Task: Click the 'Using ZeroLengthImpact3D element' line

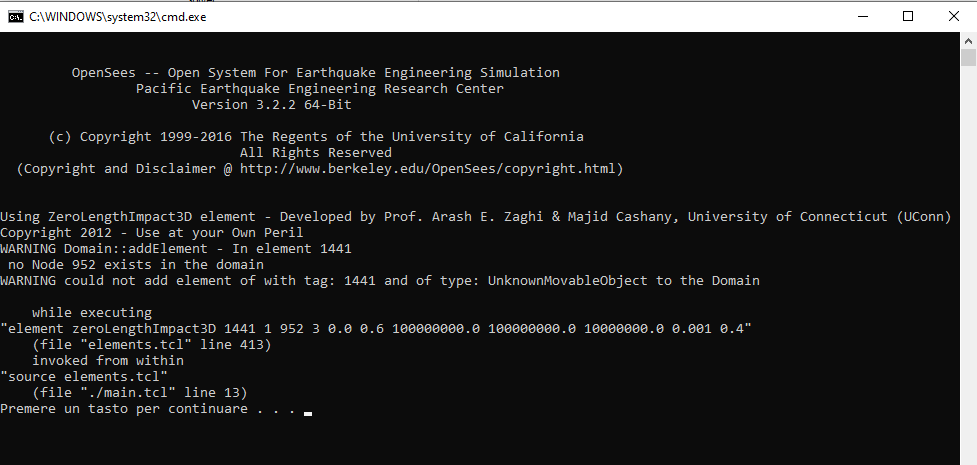Action: 476,217
